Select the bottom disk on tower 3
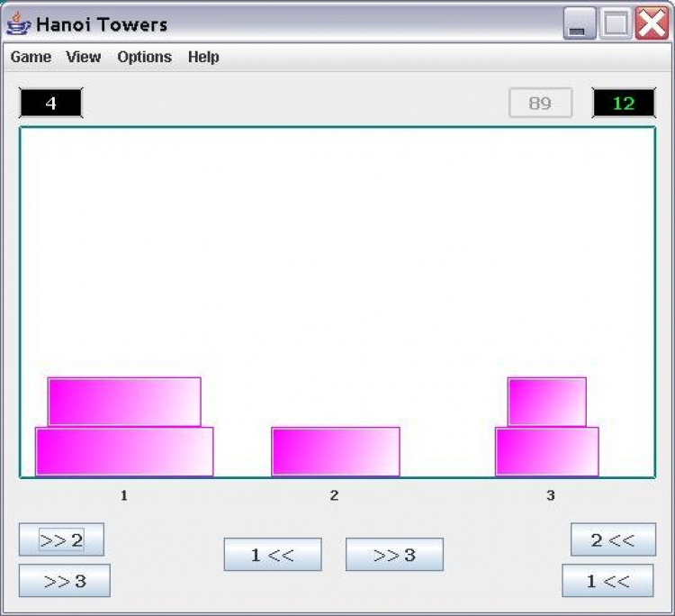 546,451
